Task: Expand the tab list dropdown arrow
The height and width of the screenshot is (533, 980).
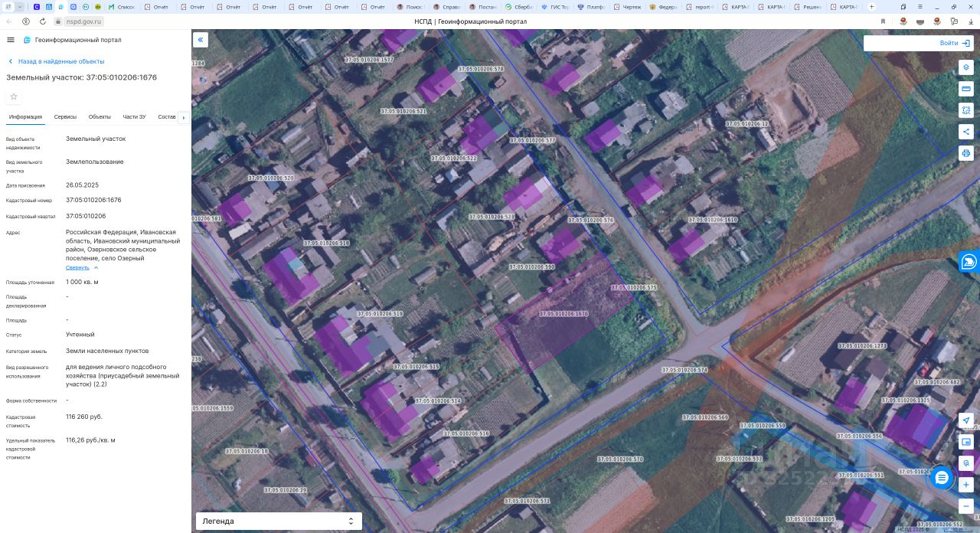Action: (20, 7)
